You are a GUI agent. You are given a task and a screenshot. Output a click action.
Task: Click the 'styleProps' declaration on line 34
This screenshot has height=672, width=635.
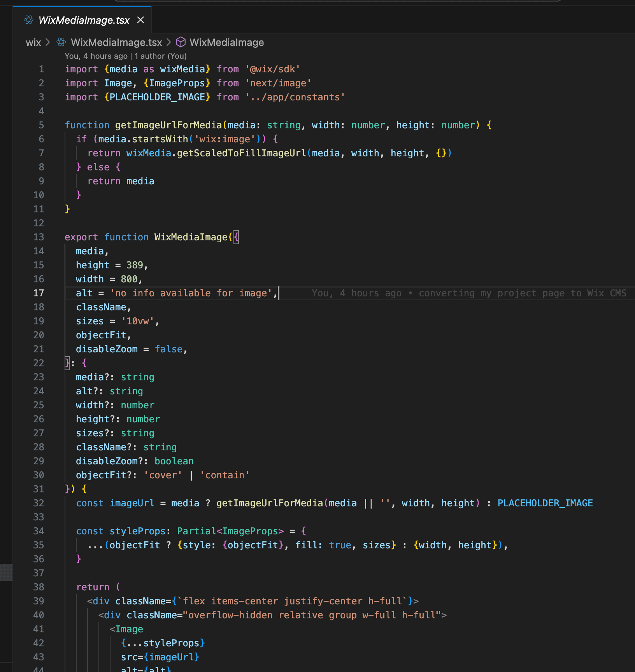(x=138, y=531)
